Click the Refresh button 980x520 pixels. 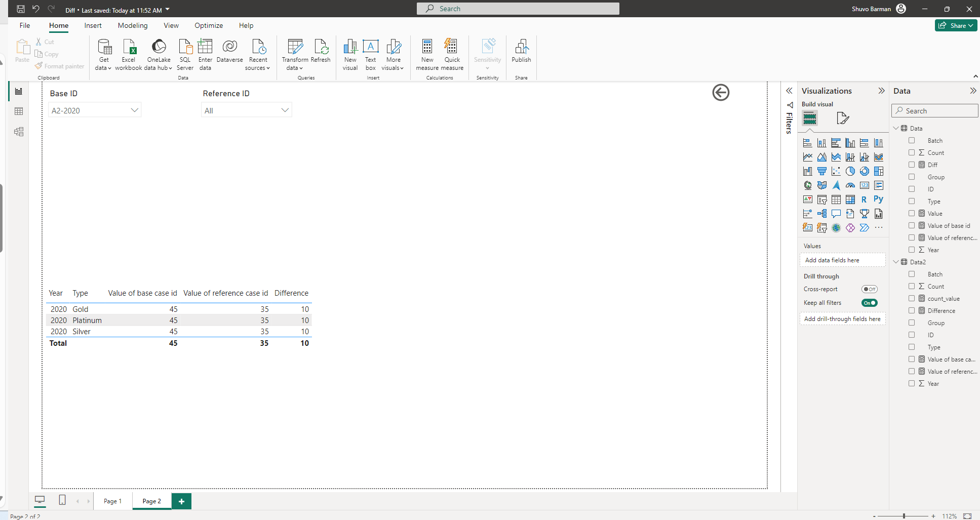[321, 51]
